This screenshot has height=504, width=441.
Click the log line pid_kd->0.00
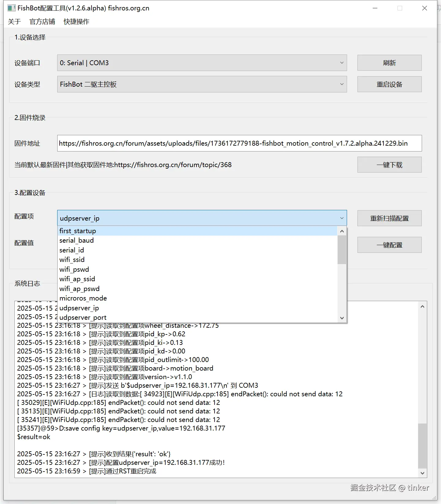tap(101, 351)
